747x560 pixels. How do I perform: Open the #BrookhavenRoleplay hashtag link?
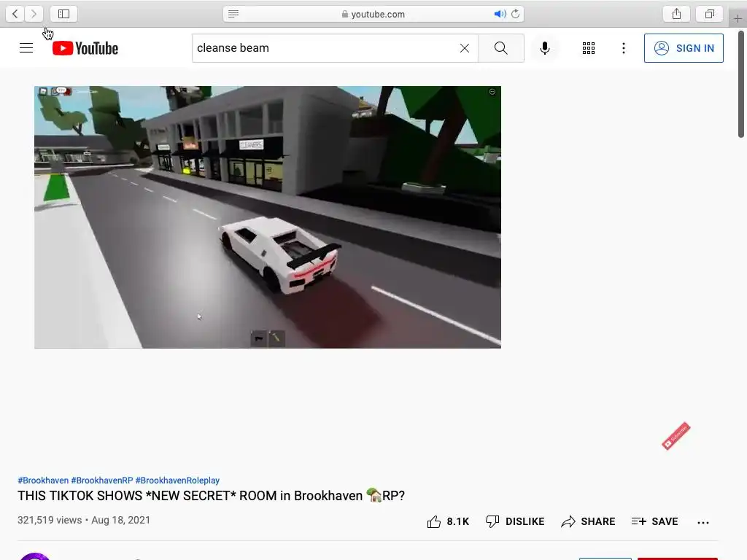177,480
